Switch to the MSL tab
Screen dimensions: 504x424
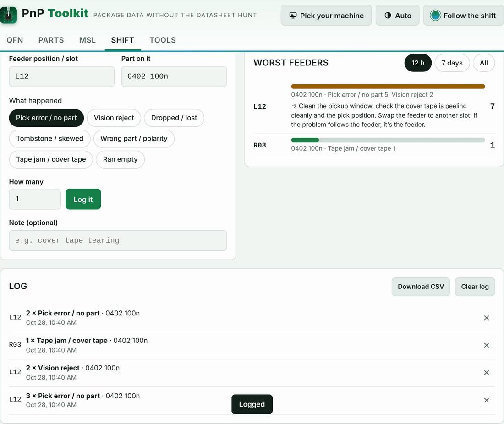[x=88, y=40]
